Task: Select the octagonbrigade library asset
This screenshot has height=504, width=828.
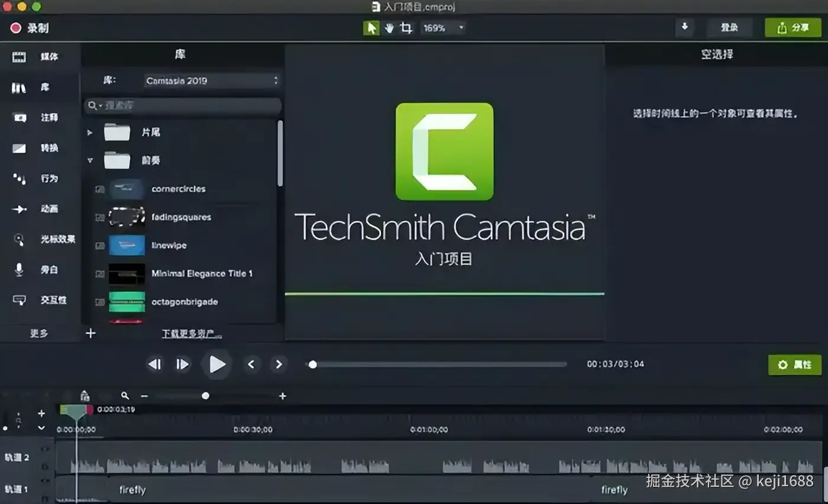Action: (x=184, y=302)
